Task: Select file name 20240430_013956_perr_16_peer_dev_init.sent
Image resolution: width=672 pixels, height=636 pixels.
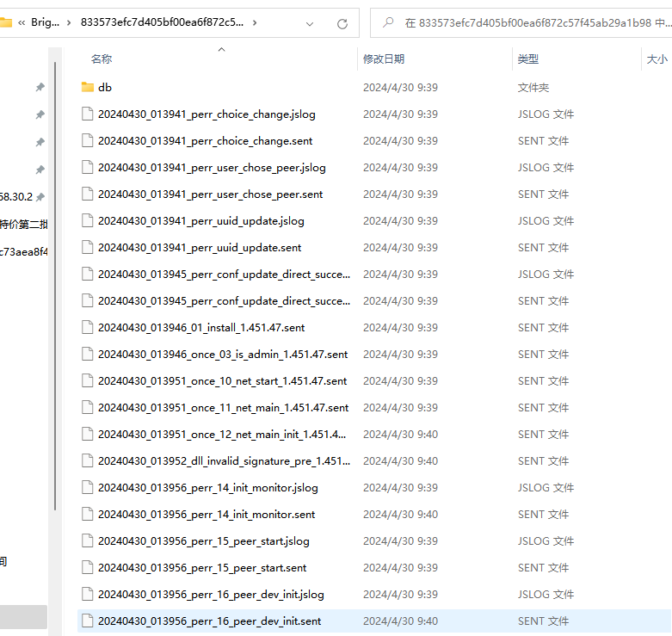Action: [x=209, y=621]
